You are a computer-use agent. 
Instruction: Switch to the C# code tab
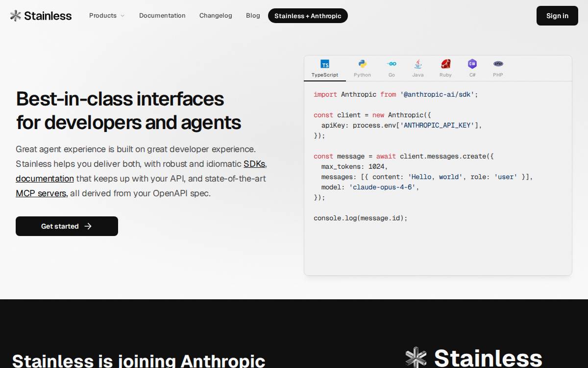tap(472, 69)
